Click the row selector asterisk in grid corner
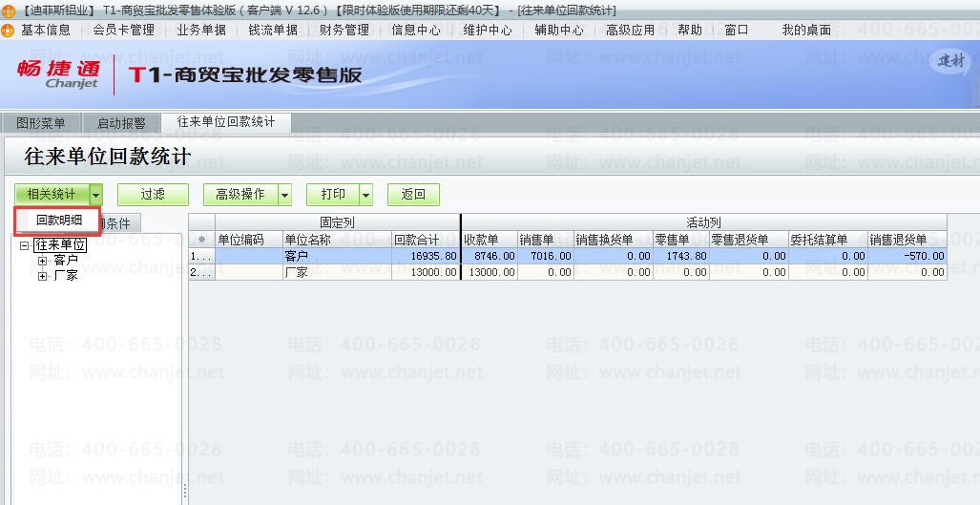This screenshot has height=505, width=980. [x=202, y=240]
